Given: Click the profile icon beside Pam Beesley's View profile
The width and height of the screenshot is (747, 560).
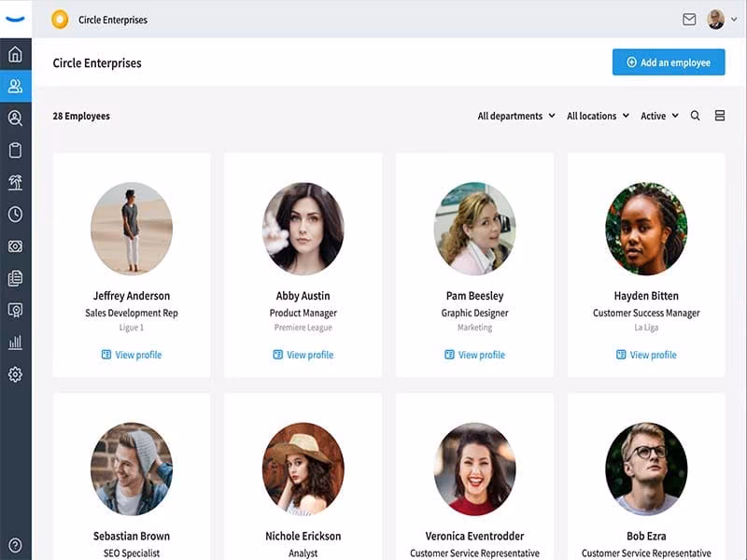Looking at the screenshot, I should 449,355.
